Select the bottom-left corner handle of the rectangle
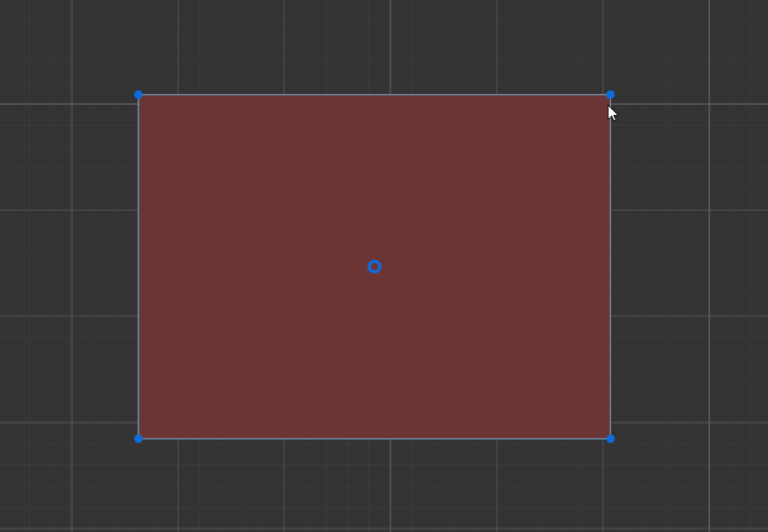768x532 pixels. click(x=138, y=438)
